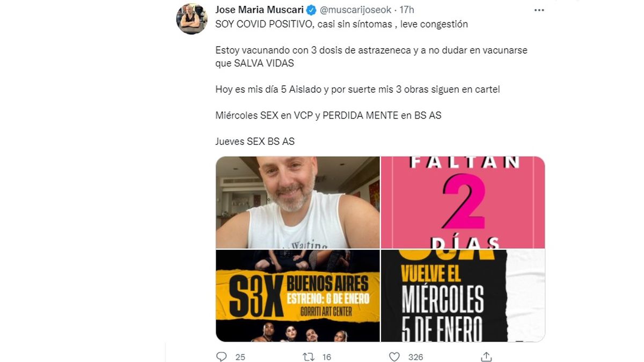Image resolution: width=644 pixels, height=362 pixels.
Task: Open the S3X Buenos Aires poster image
Action: (297, 295)
